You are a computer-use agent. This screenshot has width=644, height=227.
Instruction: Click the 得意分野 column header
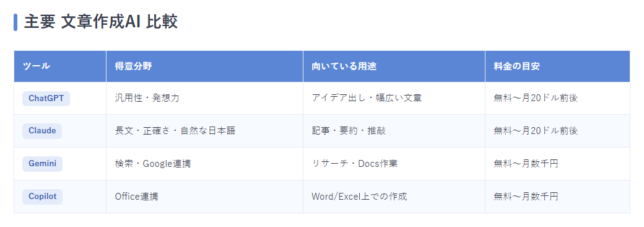(x=204, y=66)
